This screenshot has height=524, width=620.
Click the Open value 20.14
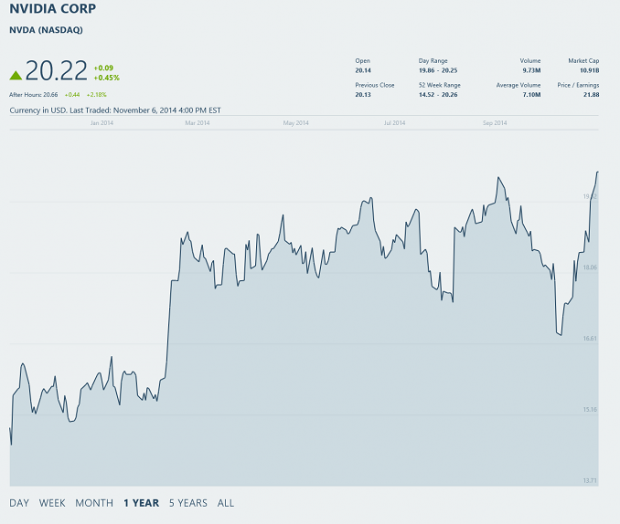pyautogui.click(x=363, y=71)
